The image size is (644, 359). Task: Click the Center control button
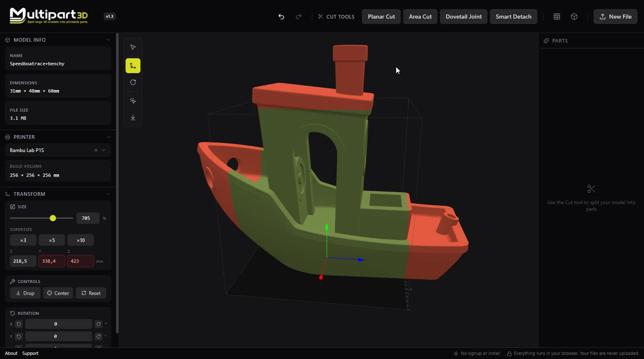tap(58, 293)
